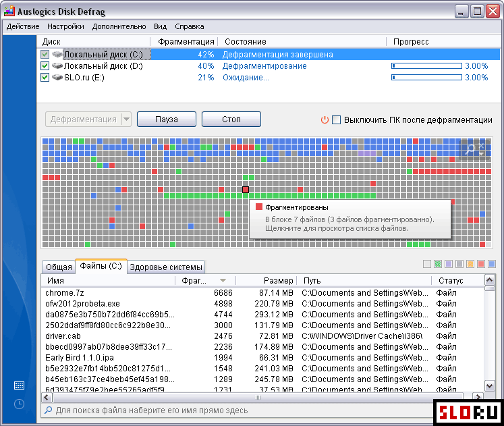Viewport: 504px width, 426px height.
Task: Select the gray legend swatch
Action: pyautogui.click(x=459, y=264)
